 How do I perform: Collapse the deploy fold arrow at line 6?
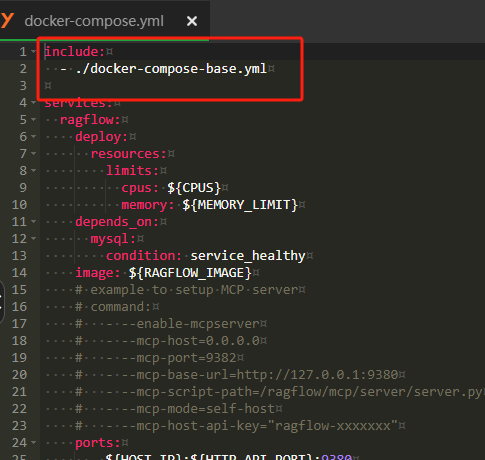(33, 137)
